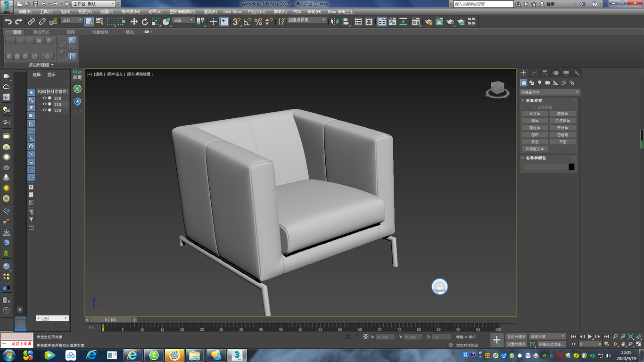Toggle visibility eye for object 100
Screen dimensions: 644x362
click(44, 98)
